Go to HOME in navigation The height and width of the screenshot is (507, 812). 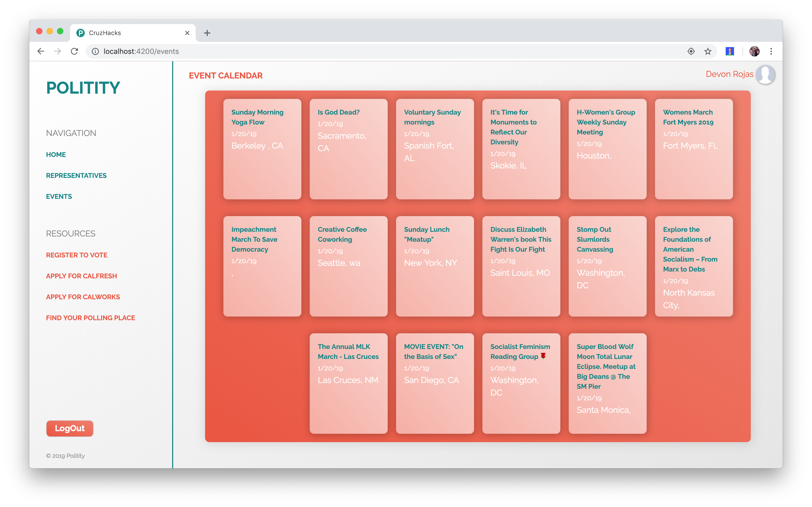[x=56, y=155]
